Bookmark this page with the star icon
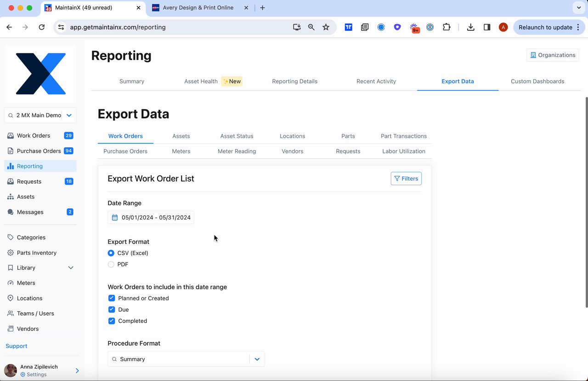 326,27
